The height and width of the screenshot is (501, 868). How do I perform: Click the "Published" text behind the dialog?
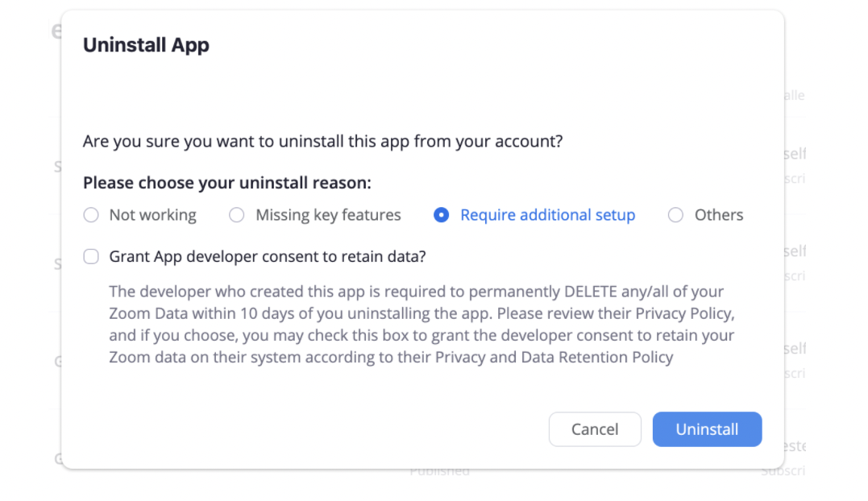click(440, 471)
